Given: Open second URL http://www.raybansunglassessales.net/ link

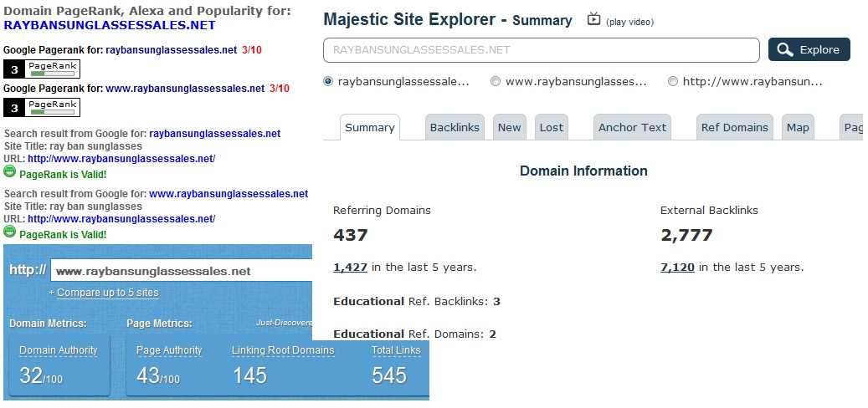Looking at the screenshot, I should point(121,218).
